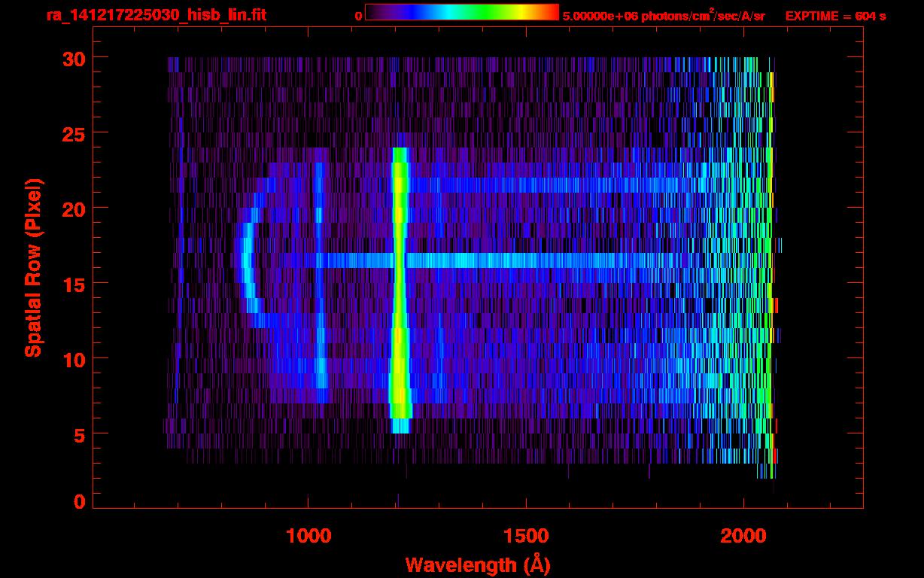Click the EXPTIME = 604 s text
924x578 pixels.
coord(835,16)
